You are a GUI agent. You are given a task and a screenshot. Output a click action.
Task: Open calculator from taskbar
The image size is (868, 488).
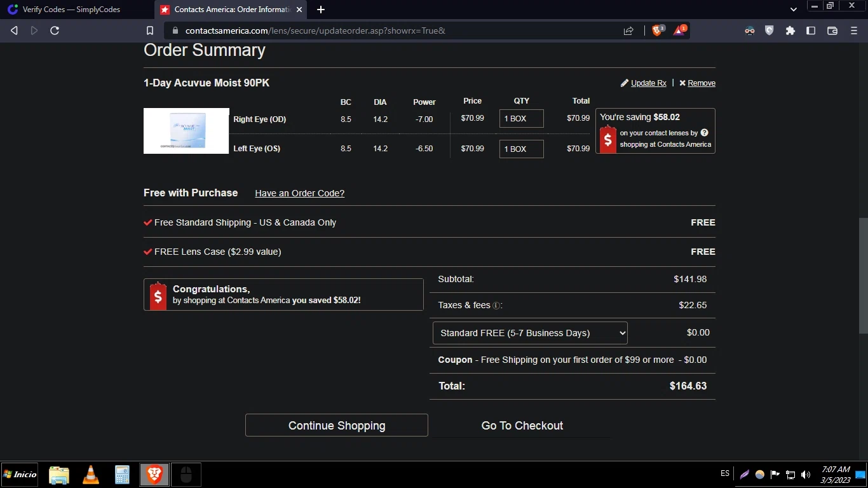coord(122,475)
